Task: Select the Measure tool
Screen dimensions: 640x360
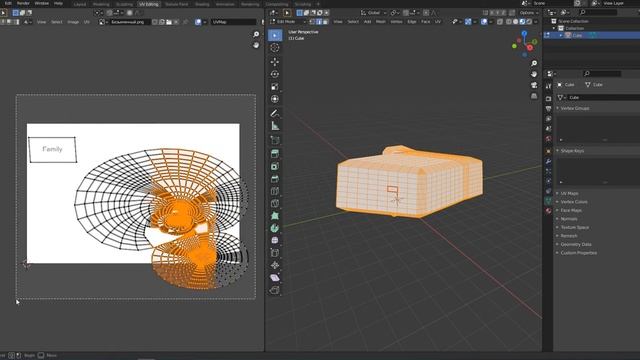Action: coord(275,126)
